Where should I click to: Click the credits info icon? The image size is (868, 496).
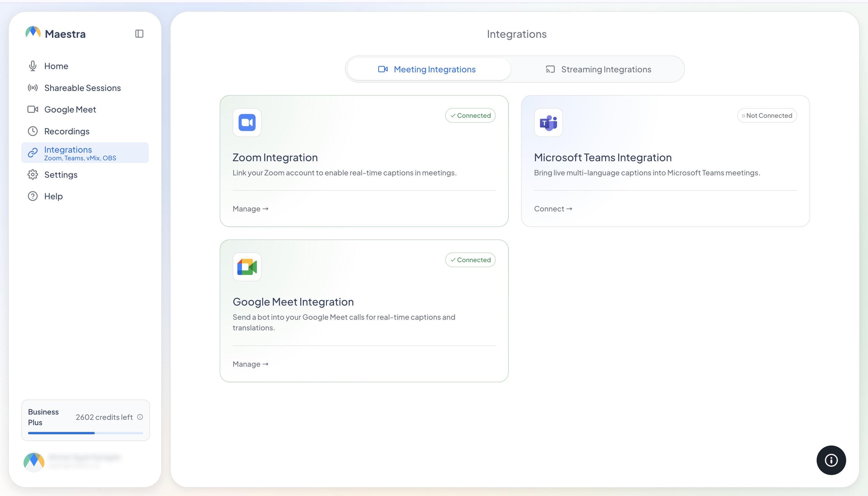point(140,417)
